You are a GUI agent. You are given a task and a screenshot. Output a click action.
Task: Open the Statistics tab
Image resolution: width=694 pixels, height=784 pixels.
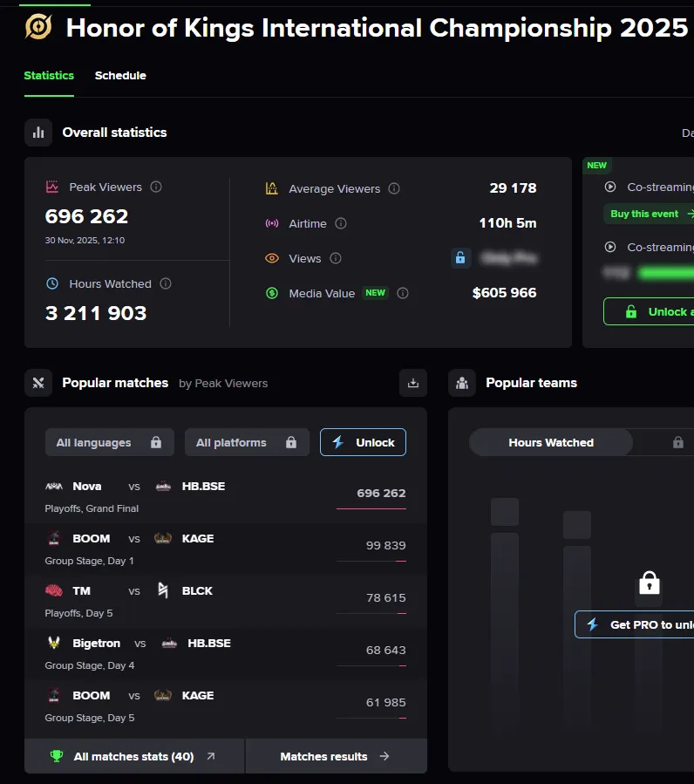(x=49, y=76)
